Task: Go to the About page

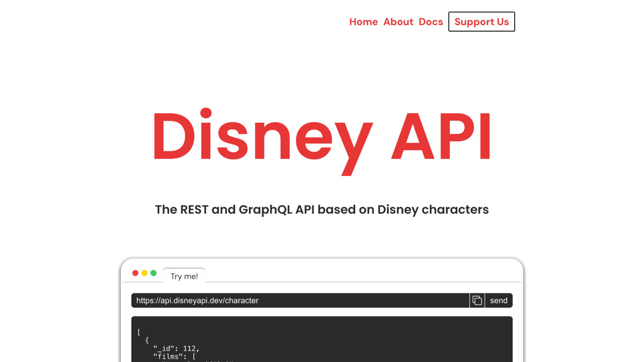Action: pyautogui.click(x=398, y=22)
